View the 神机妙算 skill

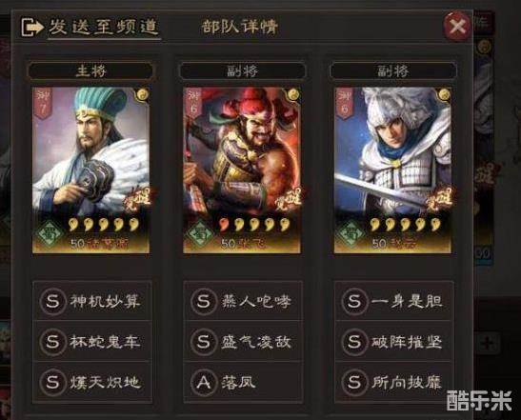[92, 301]
